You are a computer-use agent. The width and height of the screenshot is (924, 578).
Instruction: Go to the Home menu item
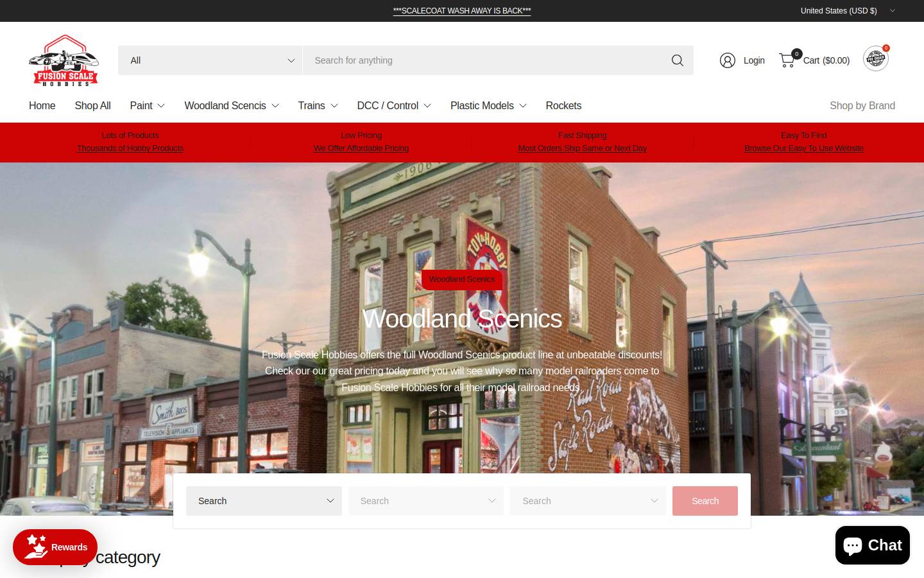(x=42, y=105)
